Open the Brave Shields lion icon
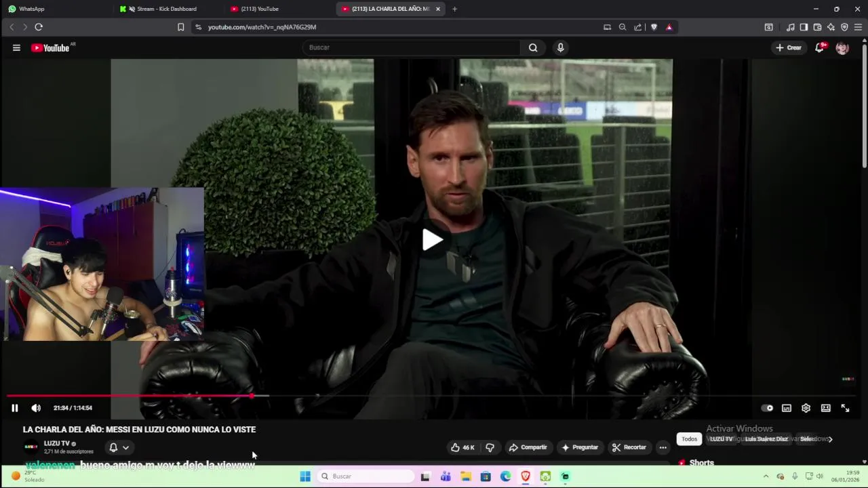Screen dimensions: 868x488 [654, 27]
